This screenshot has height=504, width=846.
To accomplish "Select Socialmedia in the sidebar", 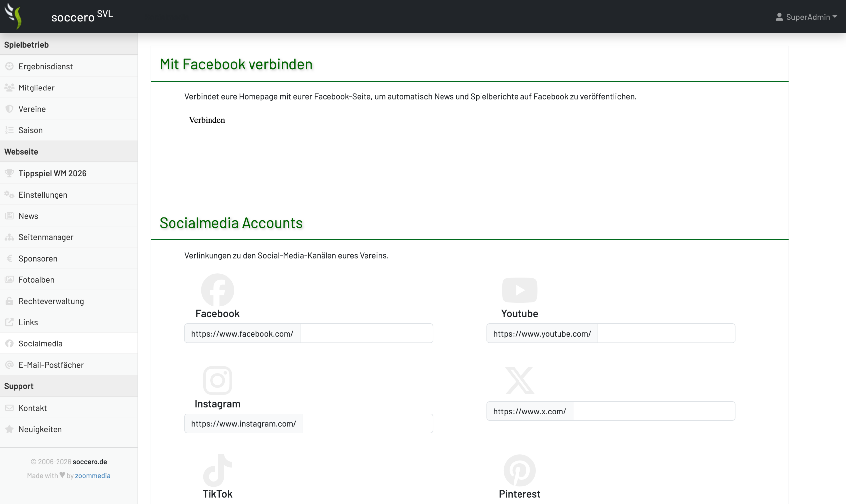I will (69, 344).
